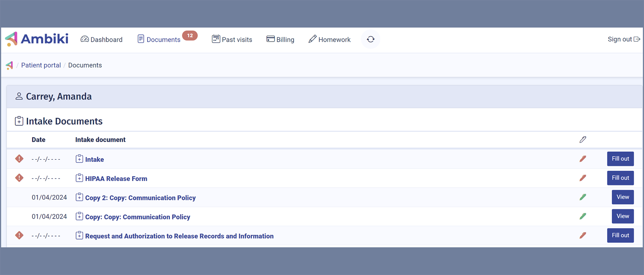
Task: Click the red warning icon beside Intake
Action: click(19, 159)
